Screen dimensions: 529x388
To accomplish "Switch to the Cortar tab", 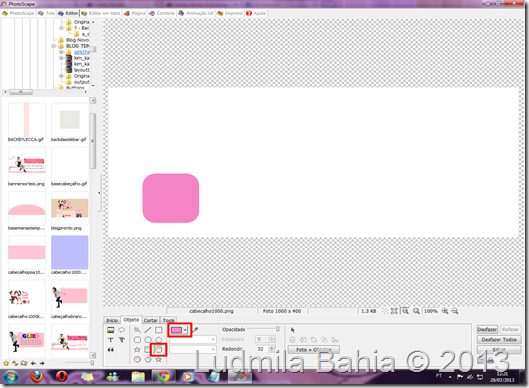I will tap(150, 320).
